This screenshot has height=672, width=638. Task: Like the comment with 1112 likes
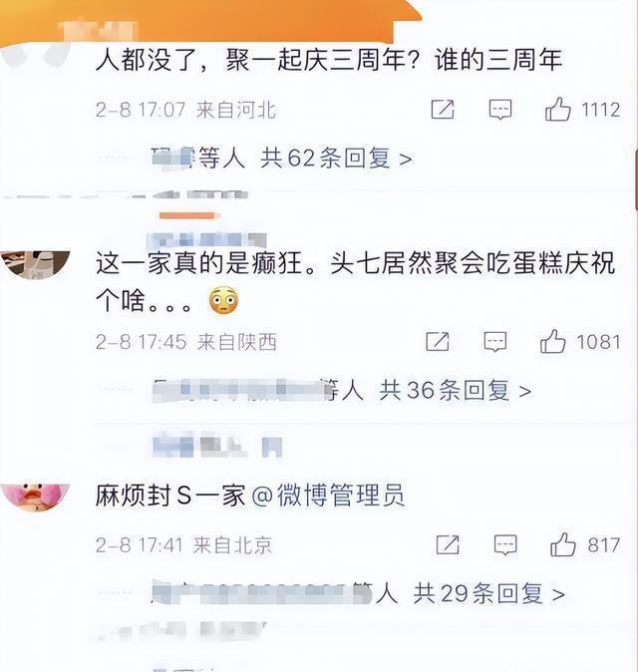(558, 109)
